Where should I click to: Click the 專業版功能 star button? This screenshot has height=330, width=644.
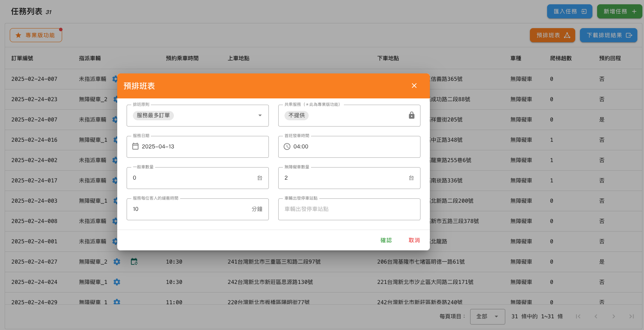pyautogui.click(x=36, y=35)
